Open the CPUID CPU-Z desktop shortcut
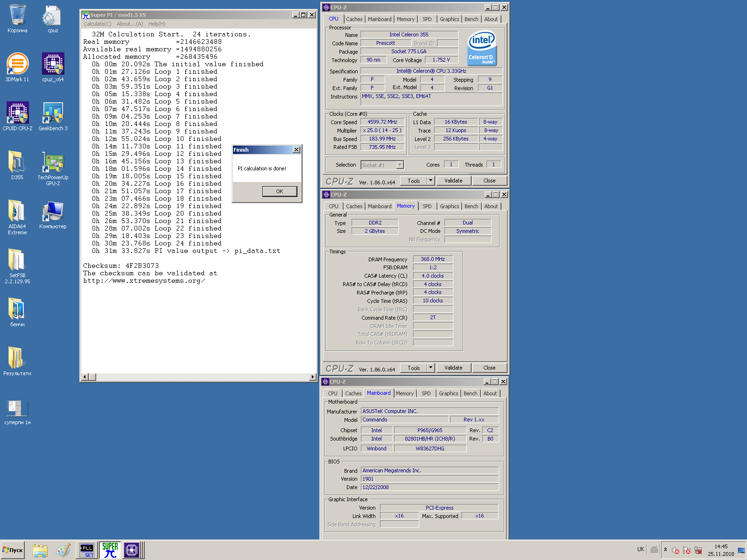Image resolution: width=747 pixels, height=560 pixels. tap(17, 117)
